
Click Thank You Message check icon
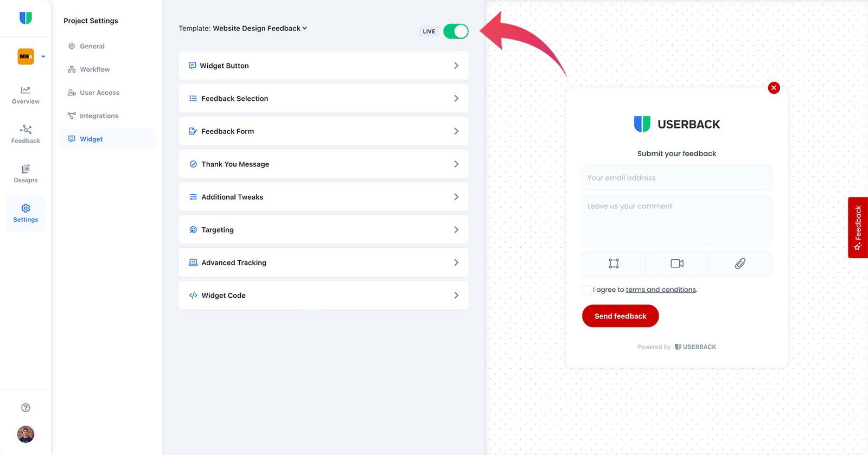tap(193, 164)
